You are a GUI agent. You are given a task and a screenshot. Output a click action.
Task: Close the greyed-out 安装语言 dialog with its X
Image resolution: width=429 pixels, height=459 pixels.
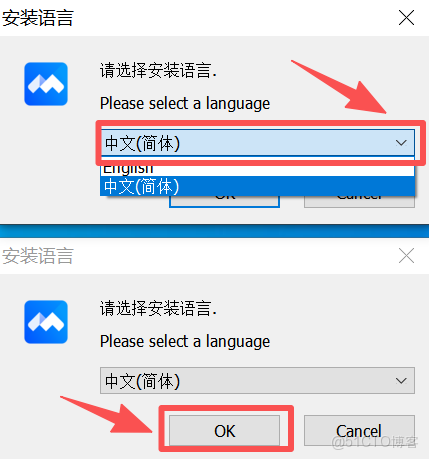tap(406, 256)
